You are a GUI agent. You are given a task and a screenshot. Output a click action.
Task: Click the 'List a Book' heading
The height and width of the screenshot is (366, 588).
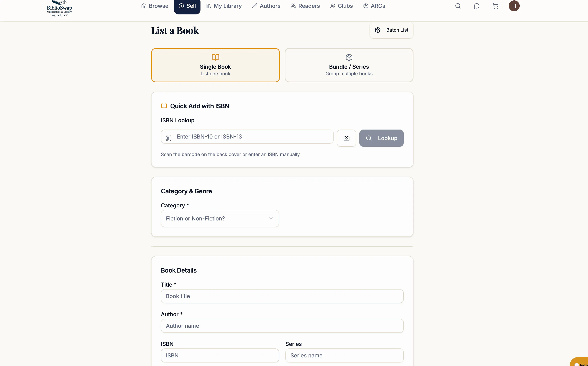pyautogui.click(x=175, y=30)
